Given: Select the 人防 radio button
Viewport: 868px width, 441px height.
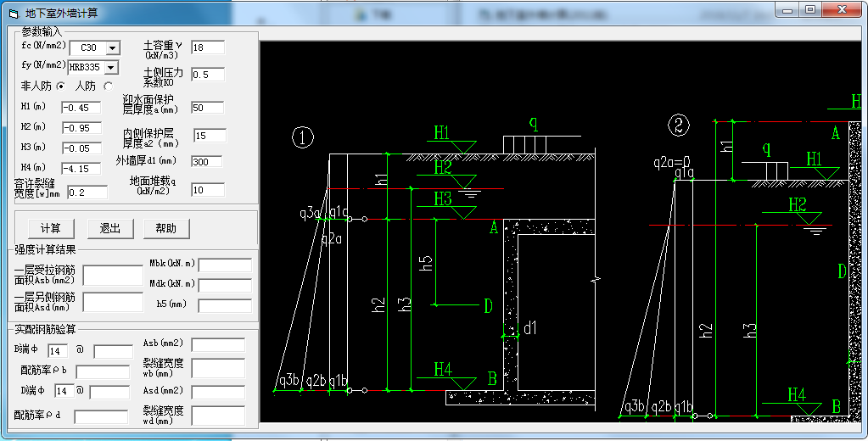Looking at the screenshot, I should point(108,86).
